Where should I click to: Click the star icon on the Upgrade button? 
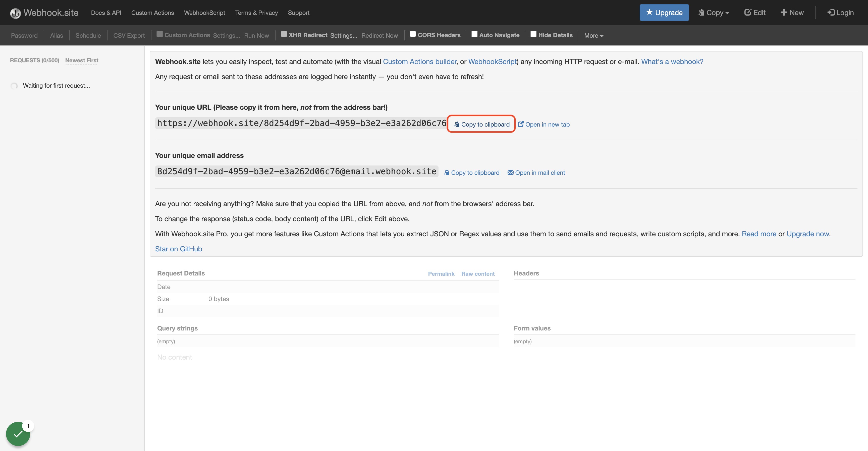[x=649, y=12]
